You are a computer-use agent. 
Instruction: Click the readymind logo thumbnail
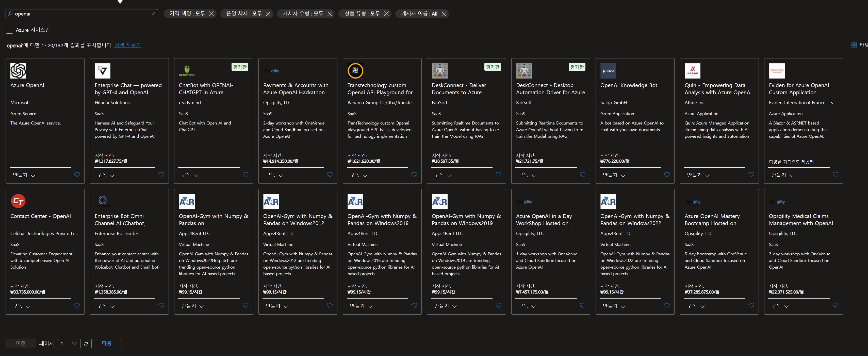pyautogui.click(x=187, y=71)
